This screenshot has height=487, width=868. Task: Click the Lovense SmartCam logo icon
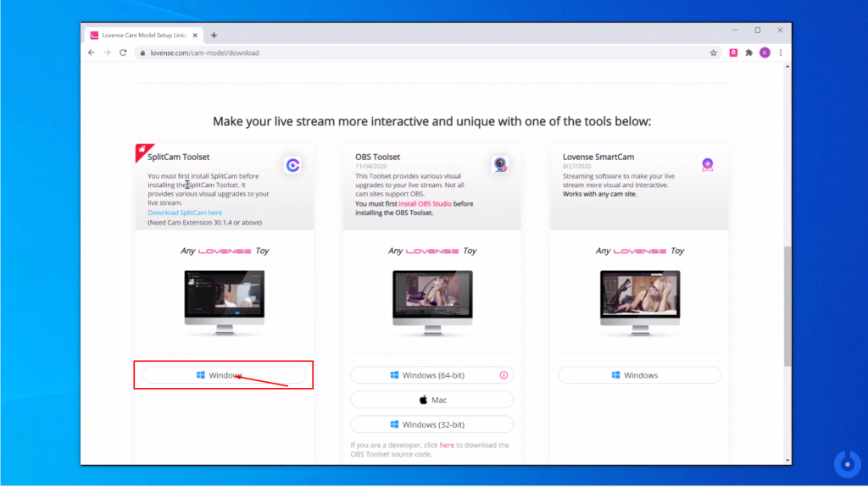click(x=708, y=164)
